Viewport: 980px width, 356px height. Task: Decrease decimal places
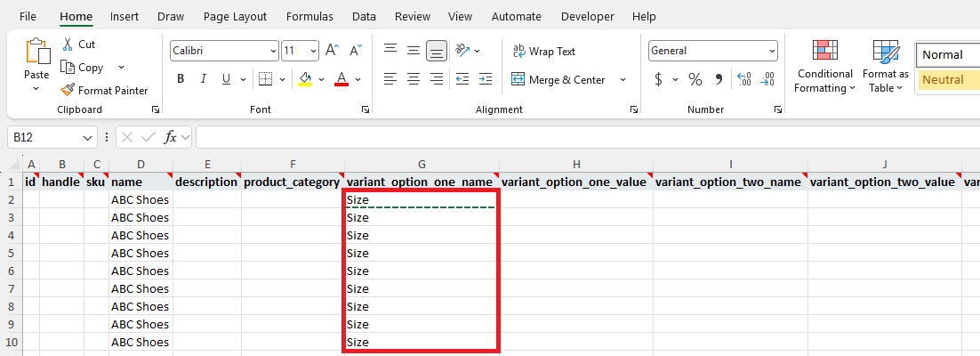(x=767, y=79)
